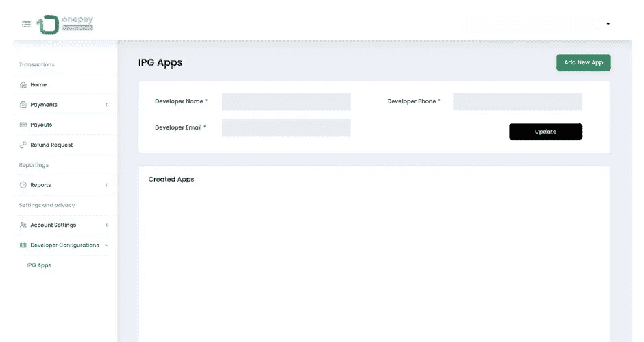Expand the Reports submenu chevron
The width and height of the screenshot is (644, 342).
point(106,185)
